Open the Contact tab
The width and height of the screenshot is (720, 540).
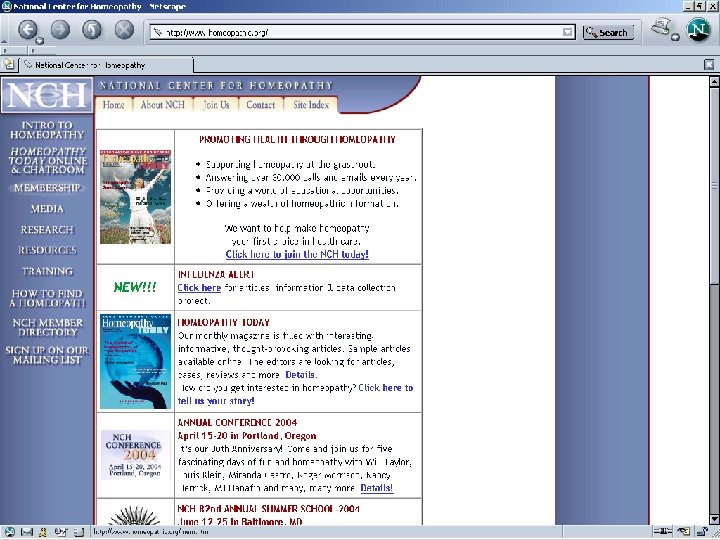[260, 105]
